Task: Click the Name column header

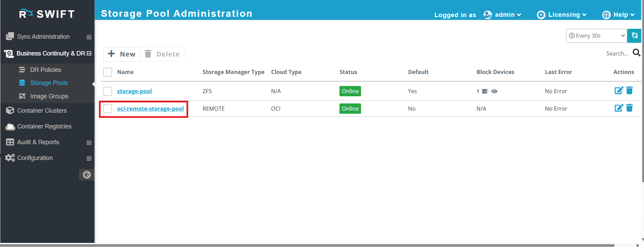Action: coord(125,72)
